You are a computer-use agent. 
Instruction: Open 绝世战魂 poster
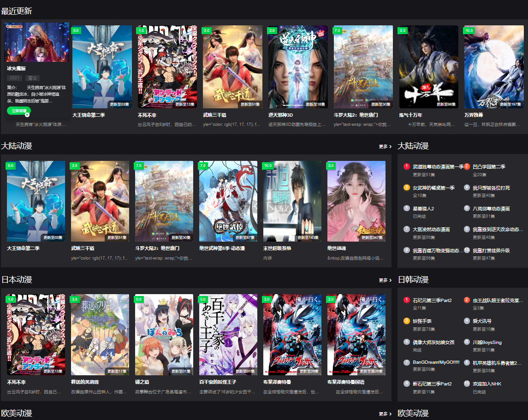(x=356, y=201)
